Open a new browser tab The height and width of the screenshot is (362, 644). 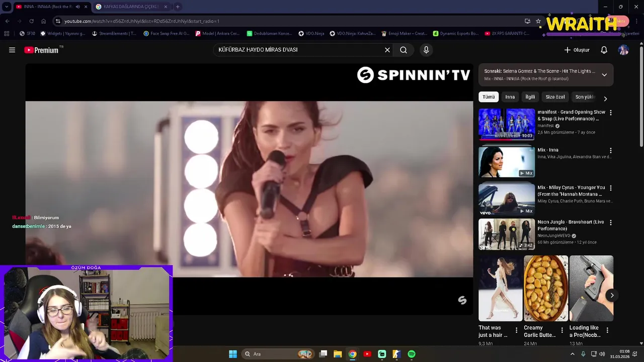point(178,7)
